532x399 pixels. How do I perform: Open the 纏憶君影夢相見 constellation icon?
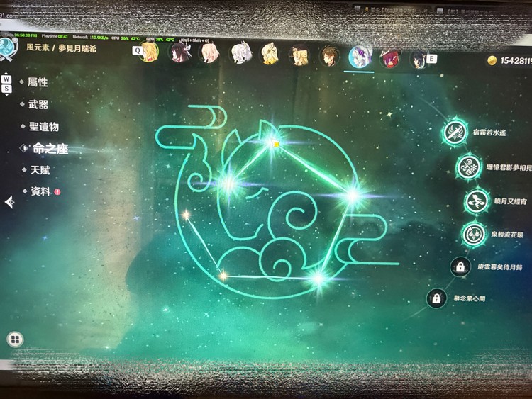tap(469, 167)
